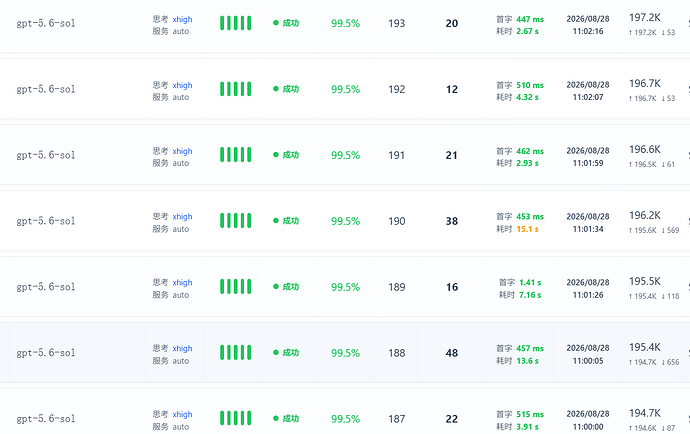Click the 1.41 s first-token latency

coord(530,283)
